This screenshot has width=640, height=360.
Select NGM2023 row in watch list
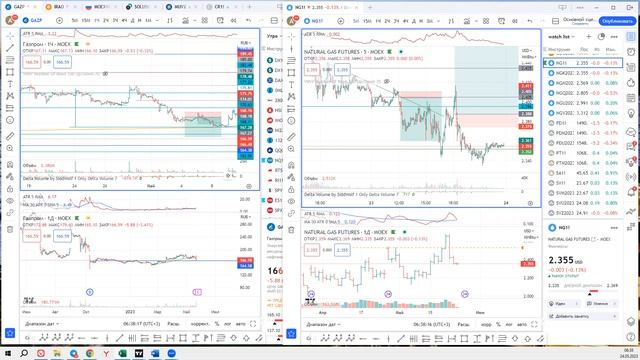(583, 83)
